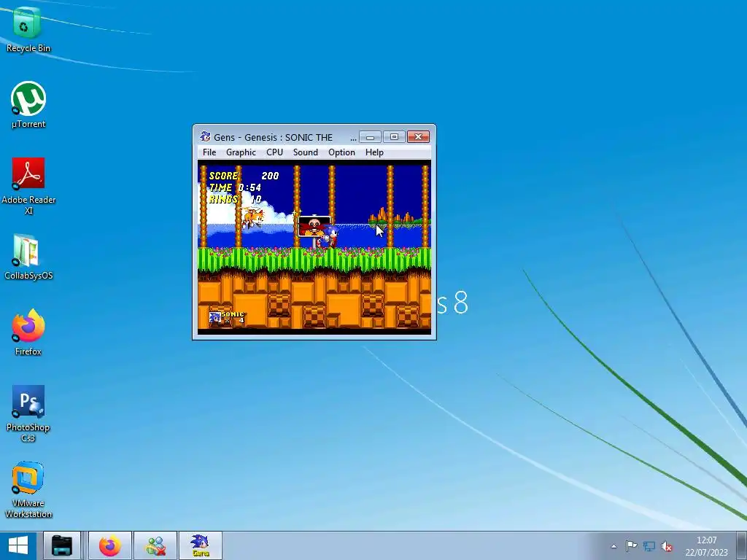This screenshot has height=560, width=747.
Task: Click the Sonic lives counter icon
Action: 215,317
